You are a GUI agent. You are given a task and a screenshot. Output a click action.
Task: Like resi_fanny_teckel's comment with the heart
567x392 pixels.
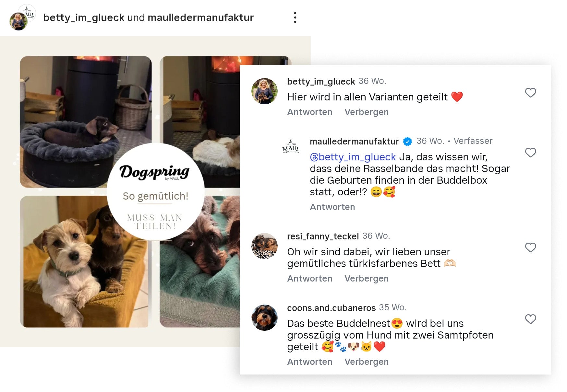point(530,248)
